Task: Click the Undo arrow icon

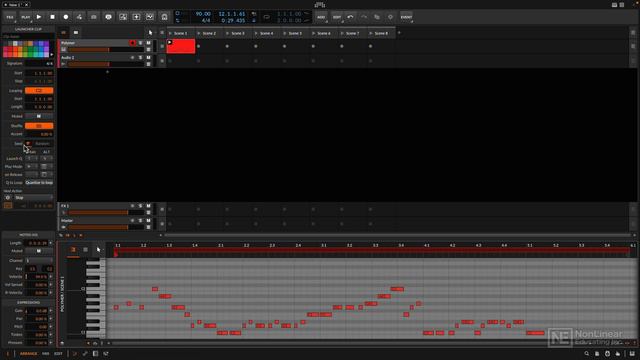Action: pos(350,17)
